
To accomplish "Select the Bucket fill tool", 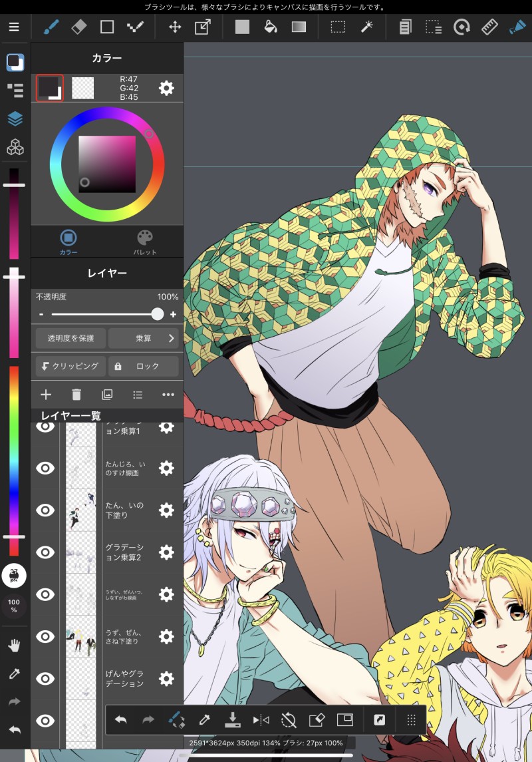I will coord(271,27).
